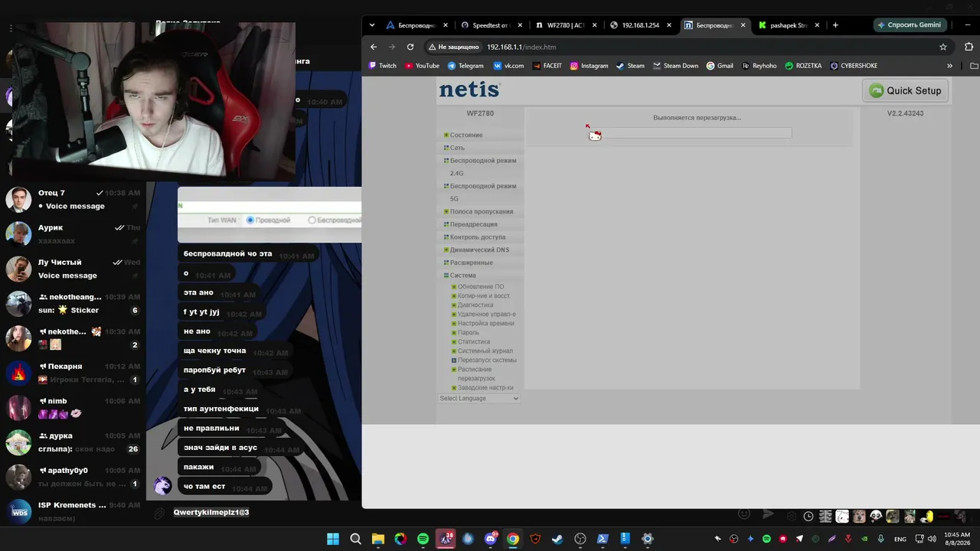This screenshot has height=551, width=980.
Task: Open Обновление ПО page
Action: [480, 287]
